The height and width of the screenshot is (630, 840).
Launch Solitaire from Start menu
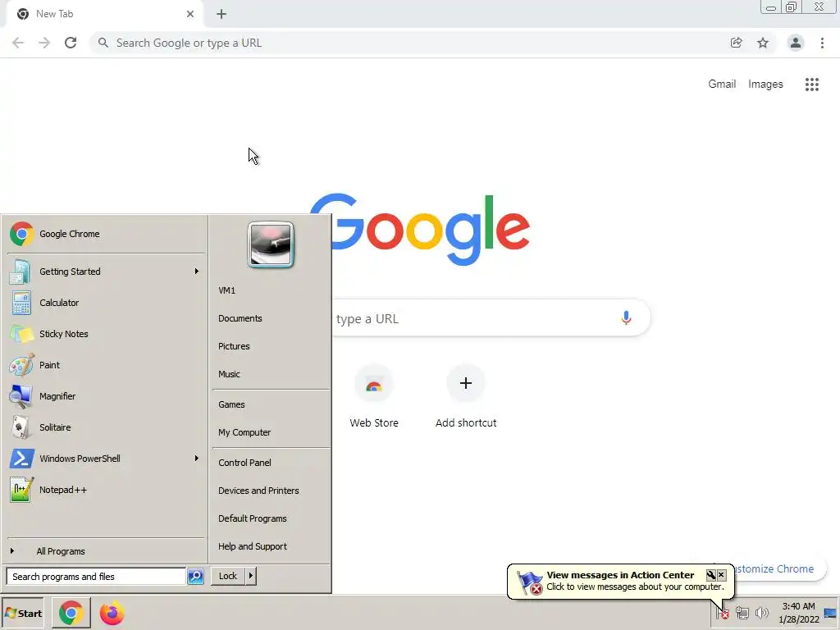pyautogui.click(x=105, y=427)
